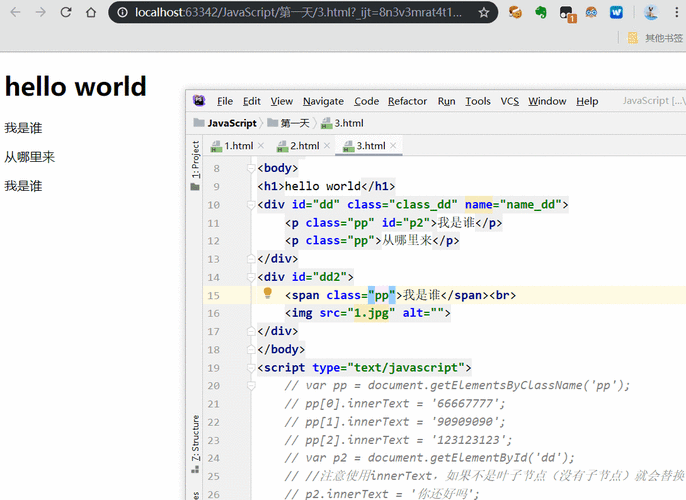
Task: Open the Help menu in the IDE
Action: (x=587, y=101)
